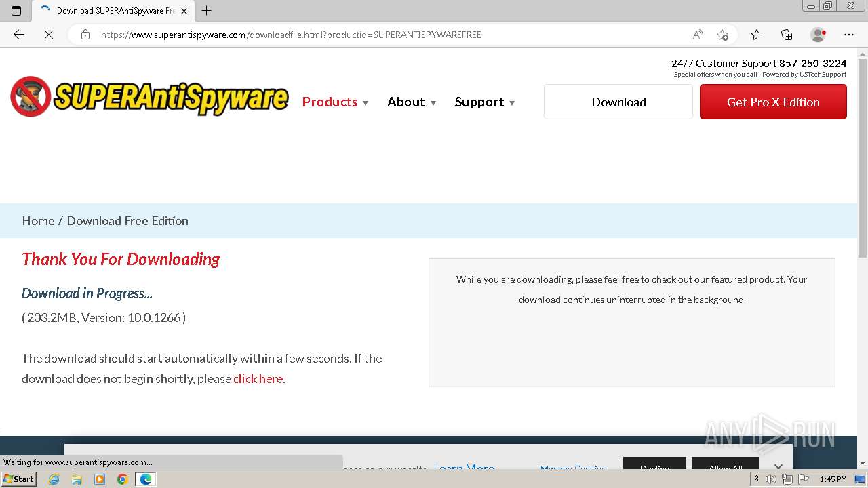This screenshot has width=868, height=488.
Task: Launch Internet Explorer from taskbar
Action: (x=54, y=479)
